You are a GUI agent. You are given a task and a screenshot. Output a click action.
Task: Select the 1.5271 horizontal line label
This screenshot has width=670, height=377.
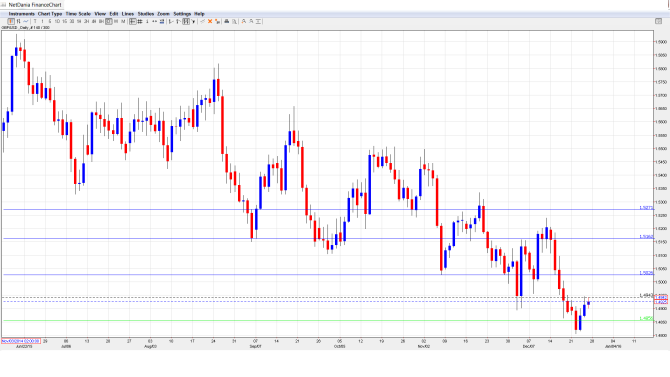pos(646,208)
